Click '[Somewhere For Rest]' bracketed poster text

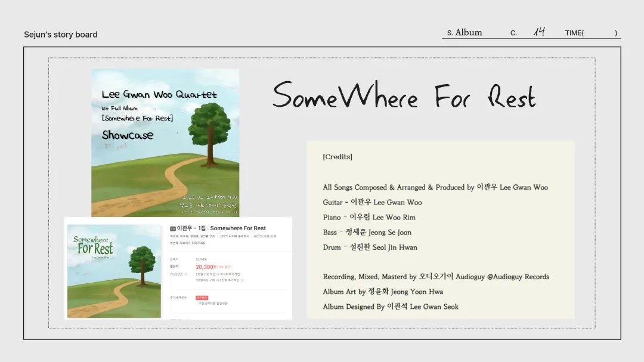point(138,118)
